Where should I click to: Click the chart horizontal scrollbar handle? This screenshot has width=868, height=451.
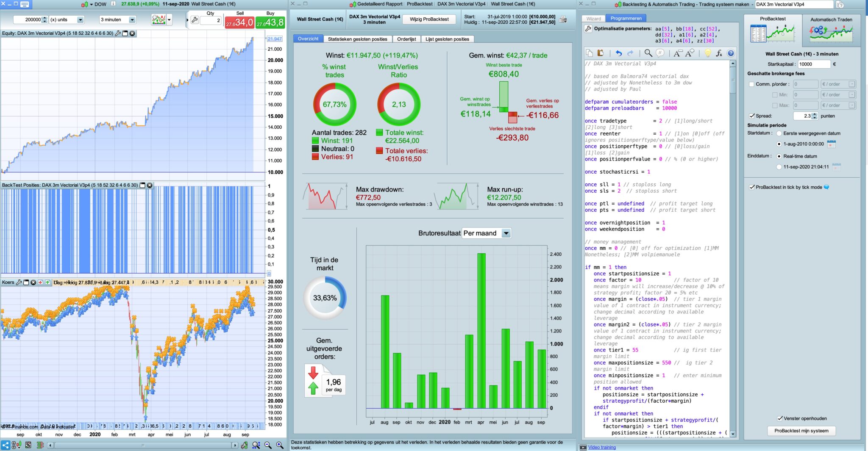click(x=143, y=445)
